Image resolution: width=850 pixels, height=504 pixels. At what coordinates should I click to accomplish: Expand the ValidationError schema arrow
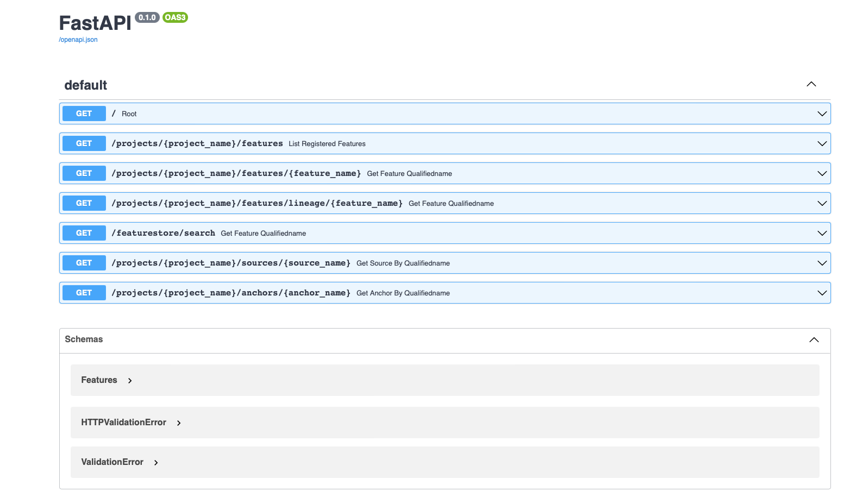click(156, 463)
